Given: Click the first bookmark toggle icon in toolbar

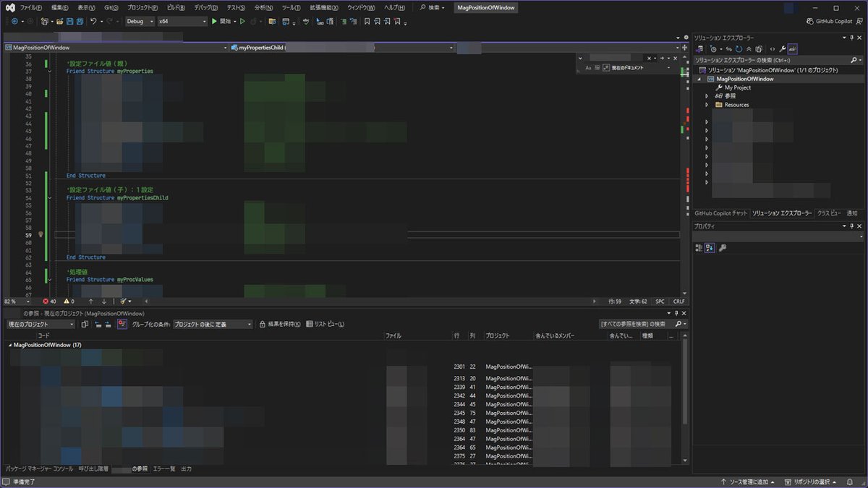Looking at the screenshot, I should [x=367, y=22].
